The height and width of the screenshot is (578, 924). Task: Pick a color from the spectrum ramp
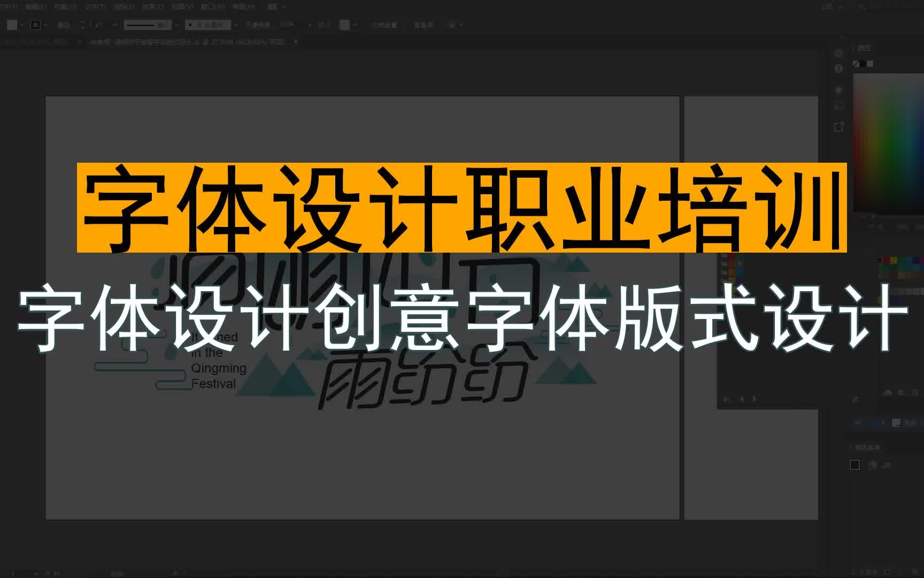[888, 142]
